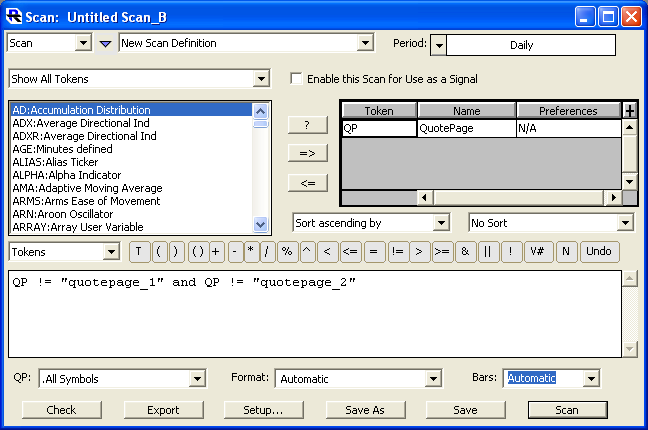This screenshot has width=648, height=430.
Task: Click the Check button
Action: [x=62, y=410]
